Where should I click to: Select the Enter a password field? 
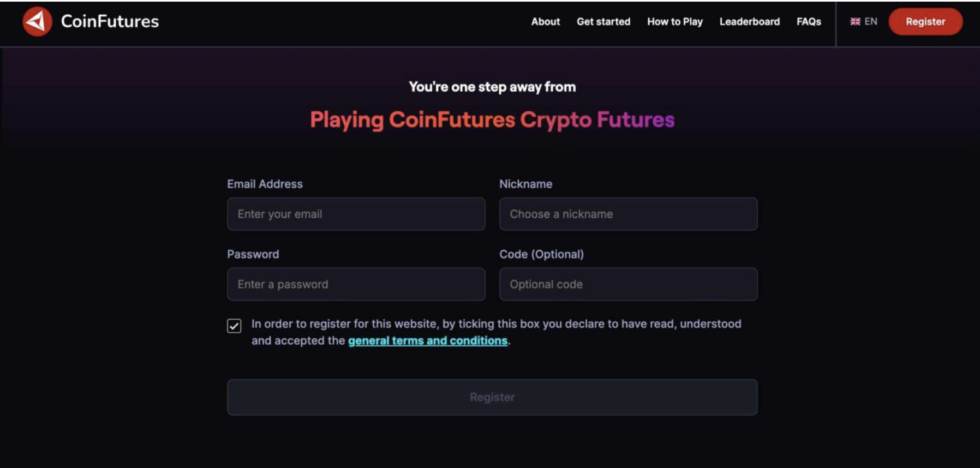pyautogui.click(x=356, y=284)
